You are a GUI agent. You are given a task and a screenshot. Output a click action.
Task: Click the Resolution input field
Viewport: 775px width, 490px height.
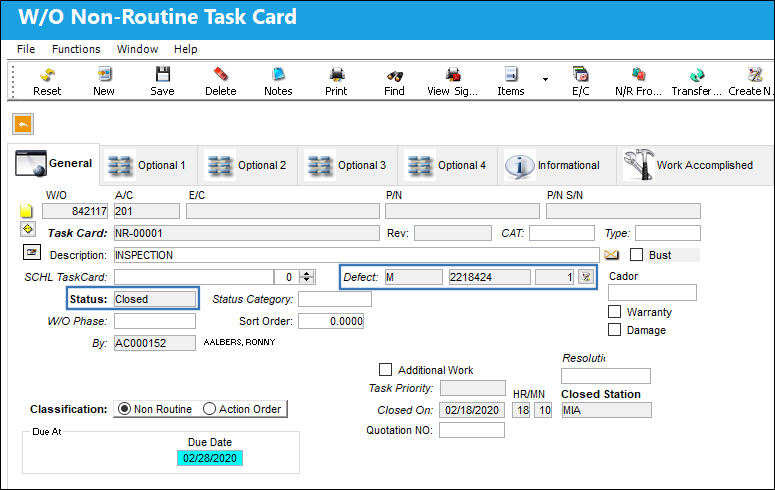606,376
